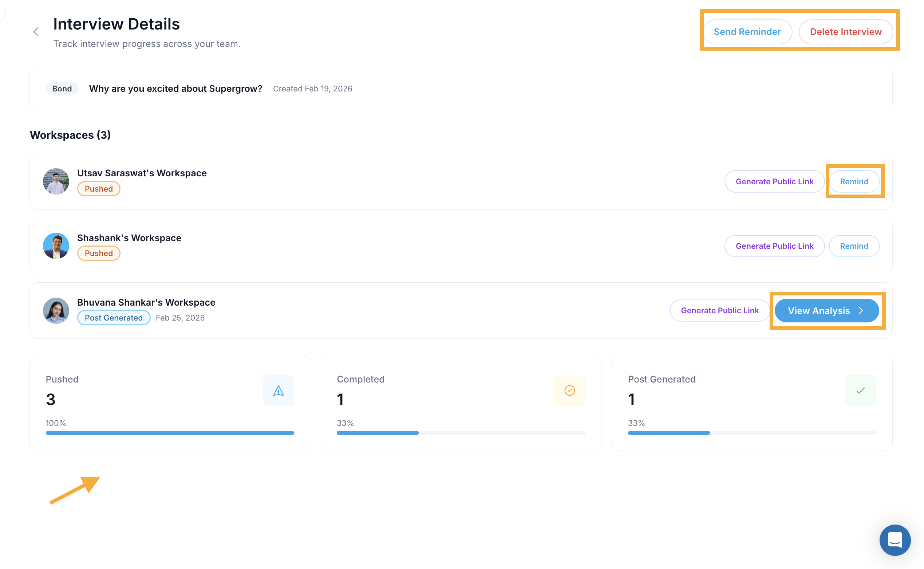Click the Bond tag label

point(62,89)
